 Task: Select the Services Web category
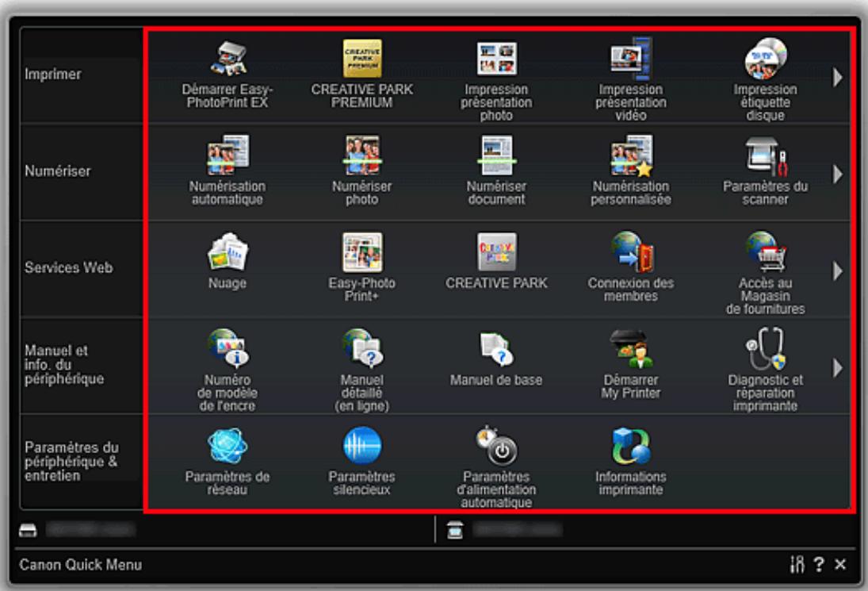pyautogui.click(x=82, y=268)
